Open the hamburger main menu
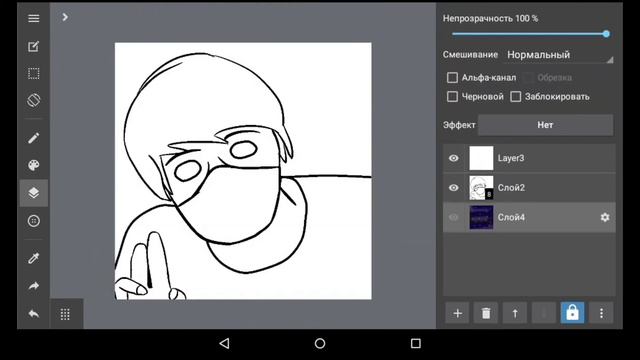This screenshot has height=360, width=640. coord(34,18)
